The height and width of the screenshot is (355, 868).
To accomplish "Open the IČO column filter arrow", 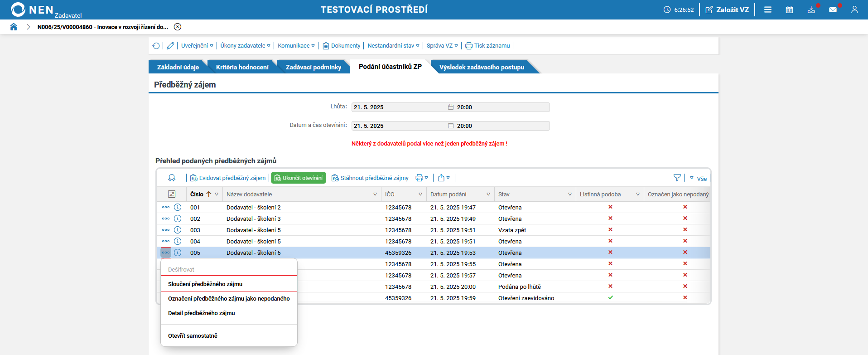I will 420,194.
